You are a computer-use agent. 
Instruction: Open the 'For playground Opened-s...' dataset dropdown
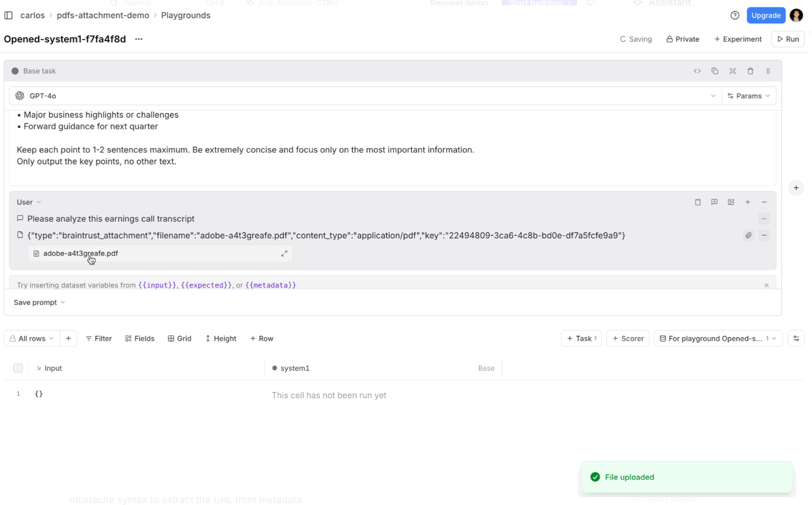718,339
